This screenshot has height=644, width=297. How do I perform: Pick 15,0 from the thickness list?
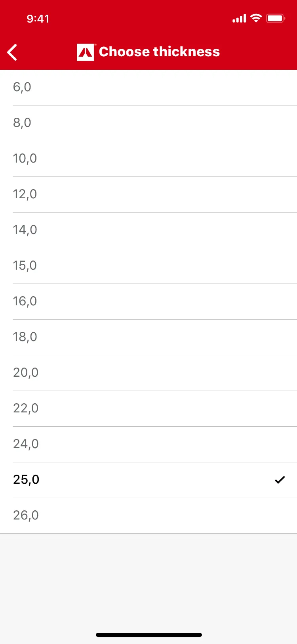tap(148, 266)
